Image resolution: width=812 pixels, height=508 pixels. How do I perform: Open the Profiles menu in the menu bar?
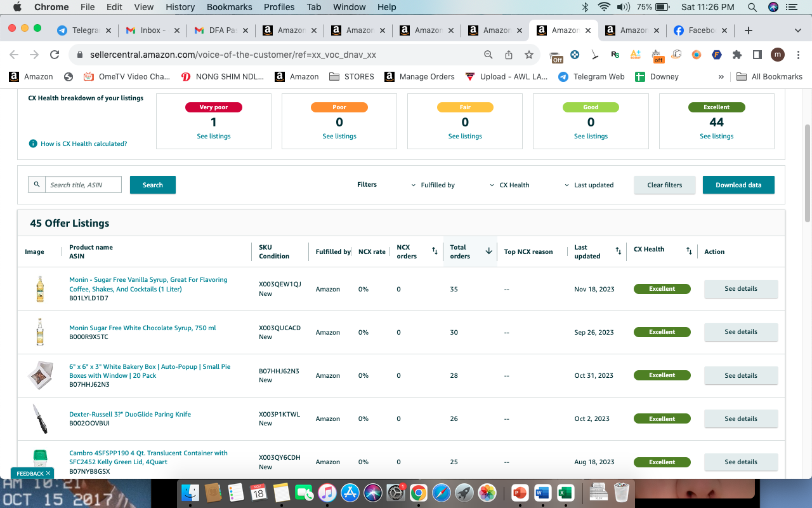[x=279, y=7]
